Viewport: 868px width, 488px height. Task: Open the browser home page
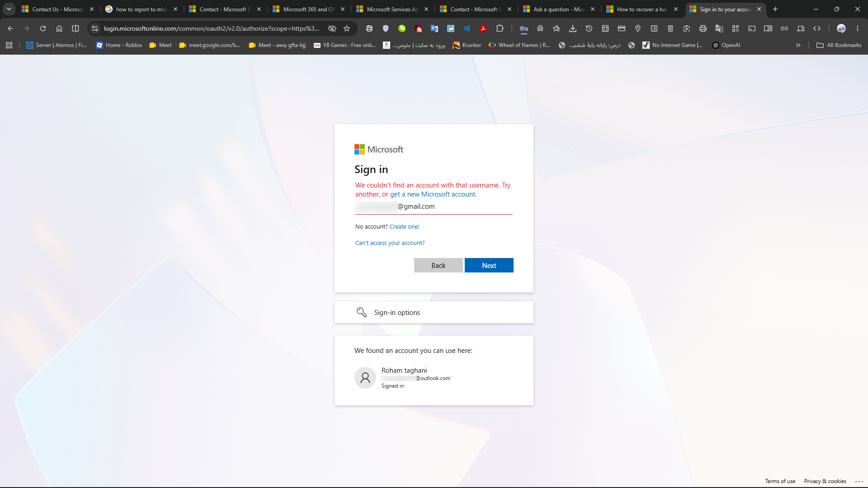(59, 28)
